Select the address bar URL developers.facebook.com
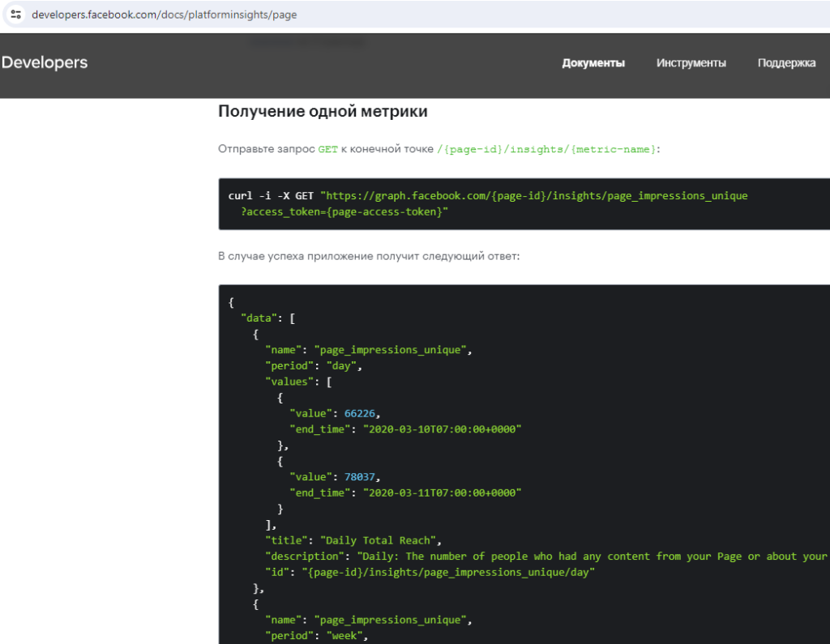The width and height of the screenshot is (830, 644). (x=164, y=15)
